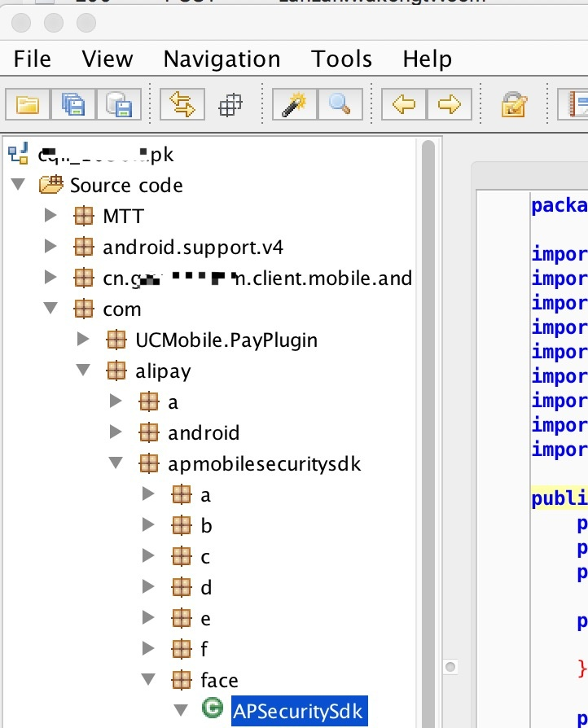Go forward with right arrow icon

(449, 104)
